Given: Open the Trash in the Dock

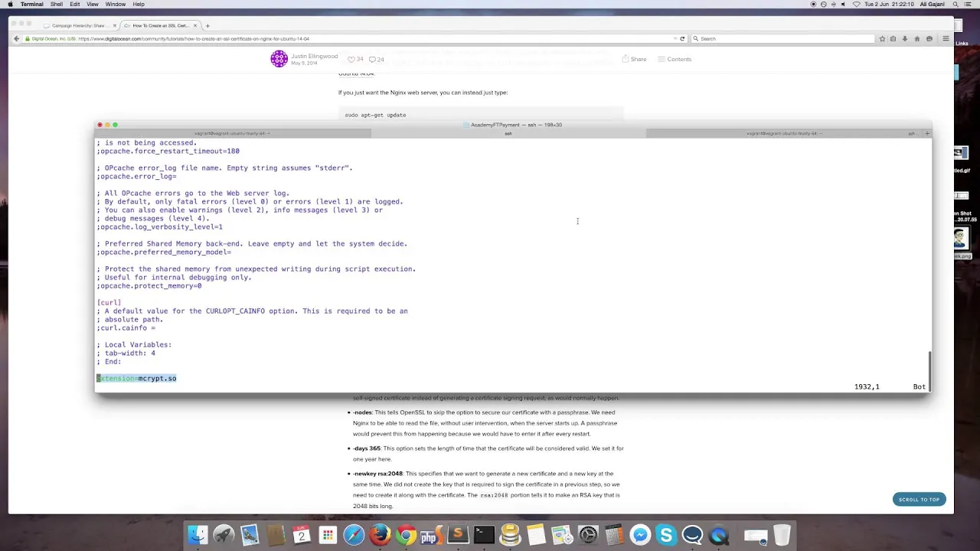Looking at the screenshot, I should (x=782, y=535).
